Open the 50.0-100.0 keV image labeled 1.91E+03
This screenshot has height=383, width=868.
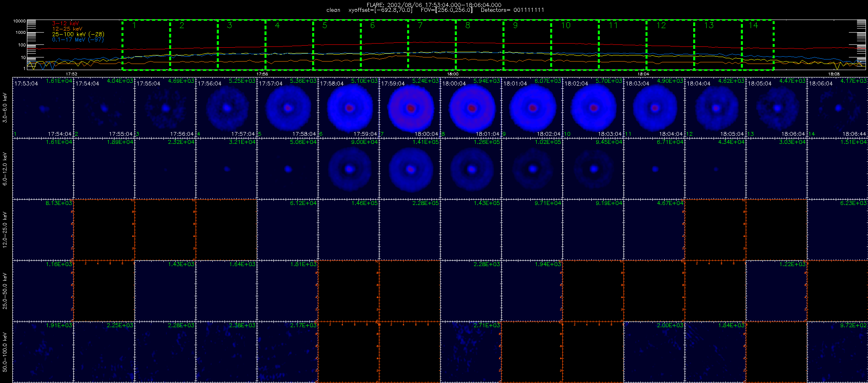(43, 352)
